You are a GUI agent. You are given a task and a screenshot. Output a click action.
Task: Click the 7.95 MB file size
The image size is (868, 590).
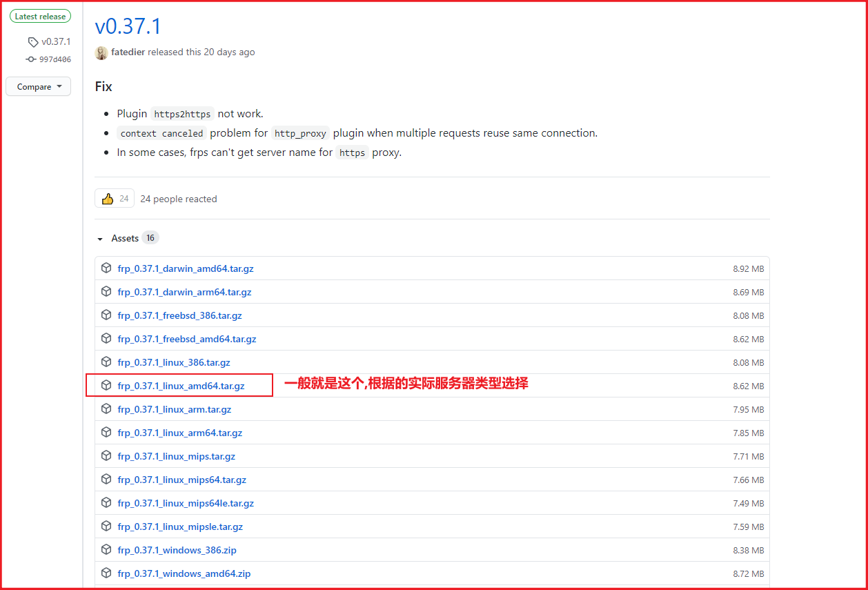pos(749,409)
